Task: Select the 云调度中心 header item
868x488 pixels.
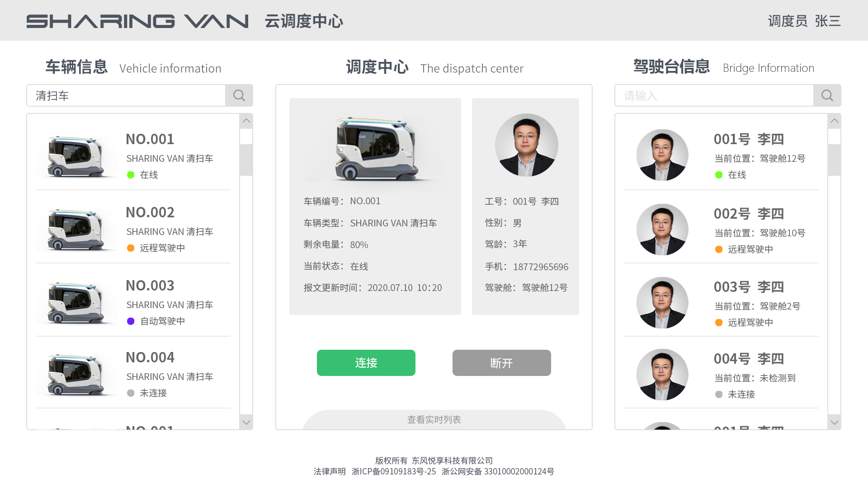Action: pyautogui.click(x=304, y=21)
